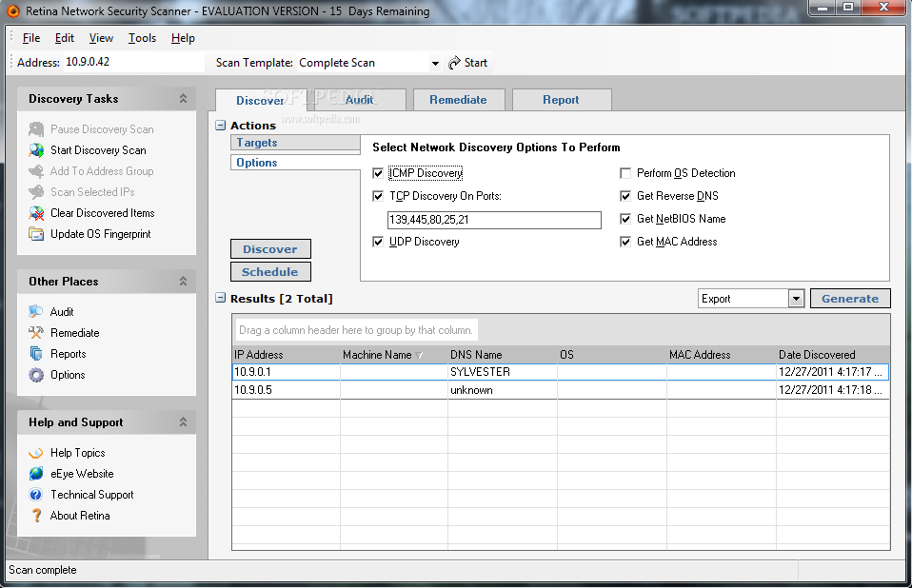Viewport: 912px width, 588px height.
Task: Switch to the Audit tab
Action: pos(360,100)
